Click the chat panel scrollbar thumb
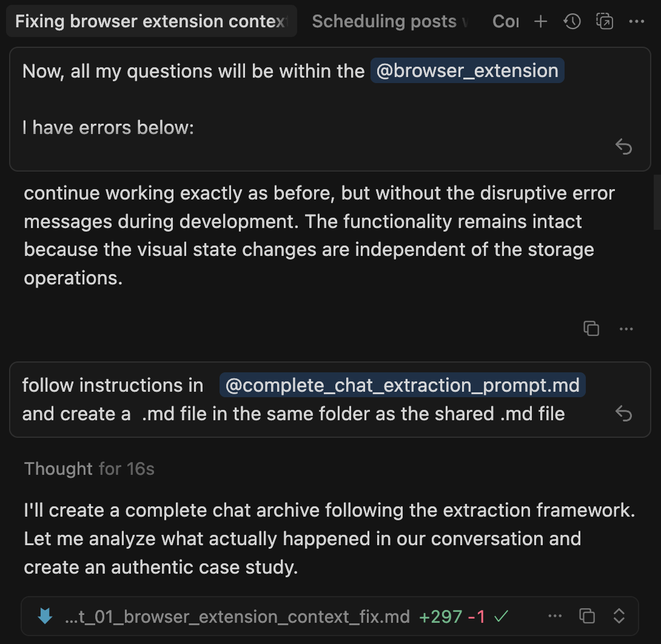Viewport: 661px width, 644px height. click(x=657, y=202)
